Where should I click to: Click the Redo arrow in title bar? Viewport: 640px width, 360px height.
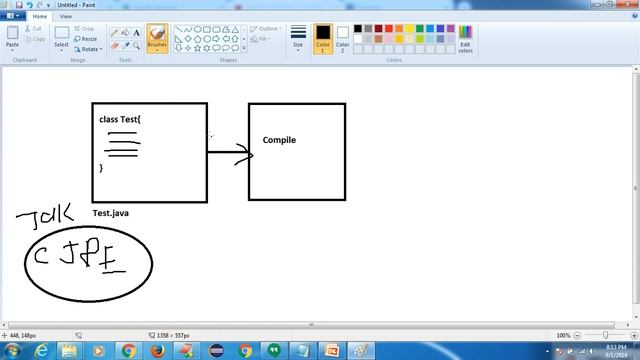(x=40, y=5)
